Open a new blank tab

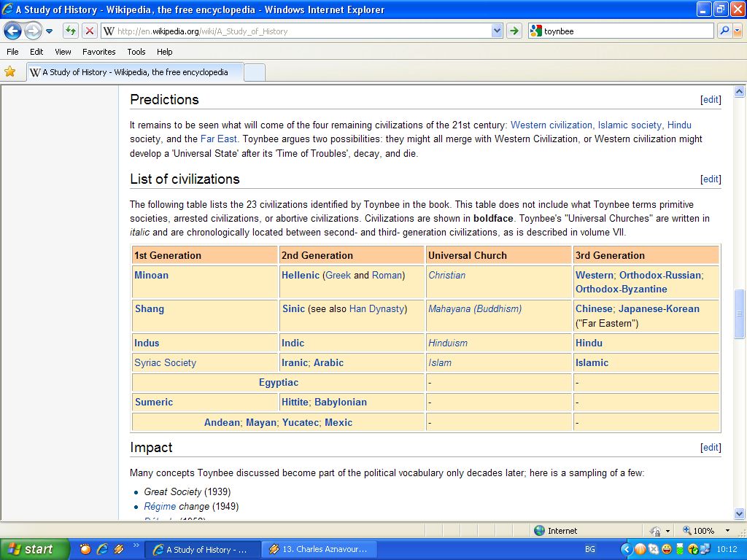coord(254,72)
